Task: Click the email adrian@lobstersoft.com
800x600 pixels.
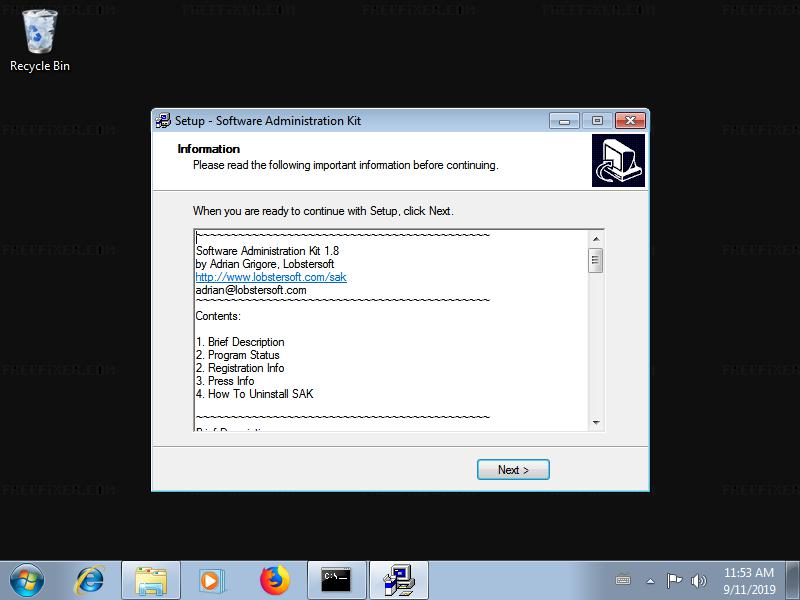Action: tap(251, 290)
